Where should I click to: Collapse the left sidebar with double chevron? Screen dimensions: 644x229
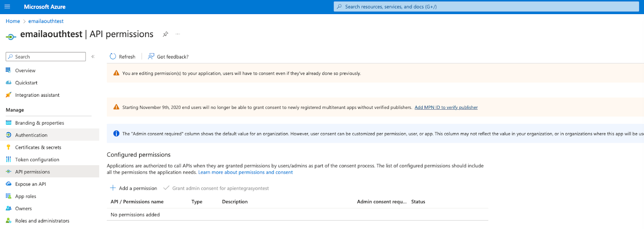(x=93, y=56)
